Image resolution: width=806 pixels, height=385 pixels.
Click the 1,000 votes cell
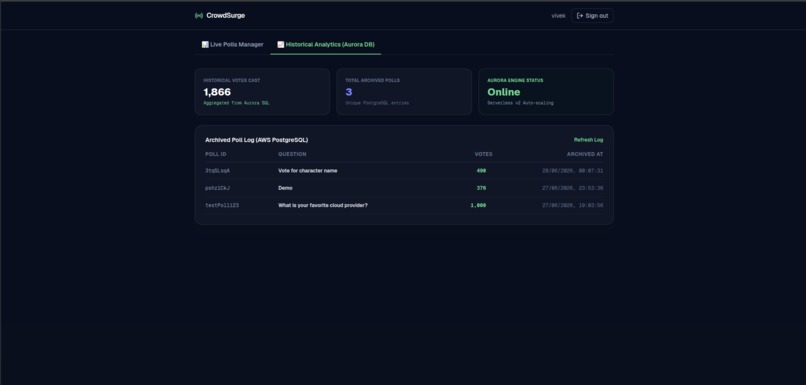478,206
